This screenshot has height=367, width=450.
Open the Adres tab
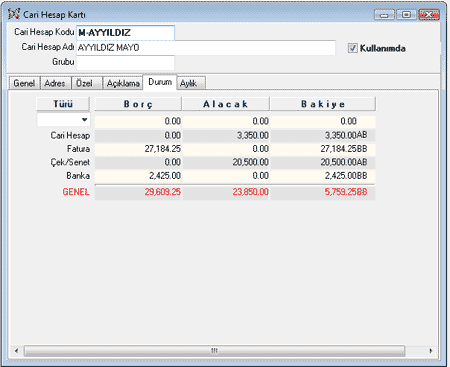(55, 83)
